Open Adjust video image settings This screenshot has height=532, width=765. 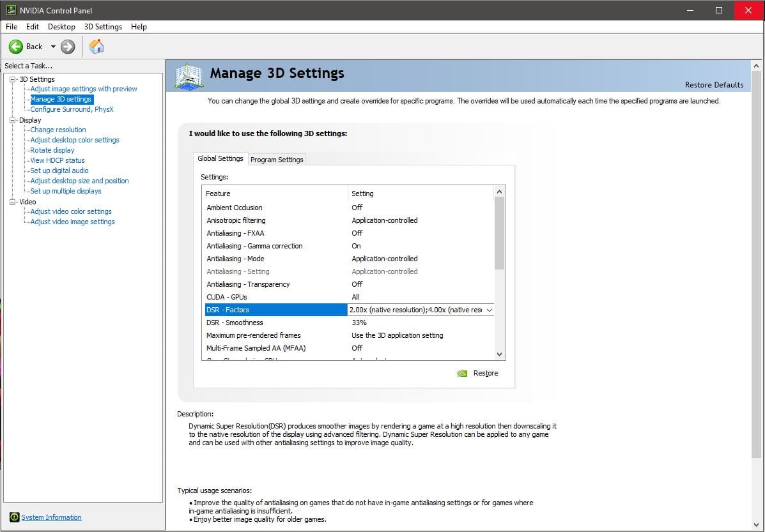point(72,222)
